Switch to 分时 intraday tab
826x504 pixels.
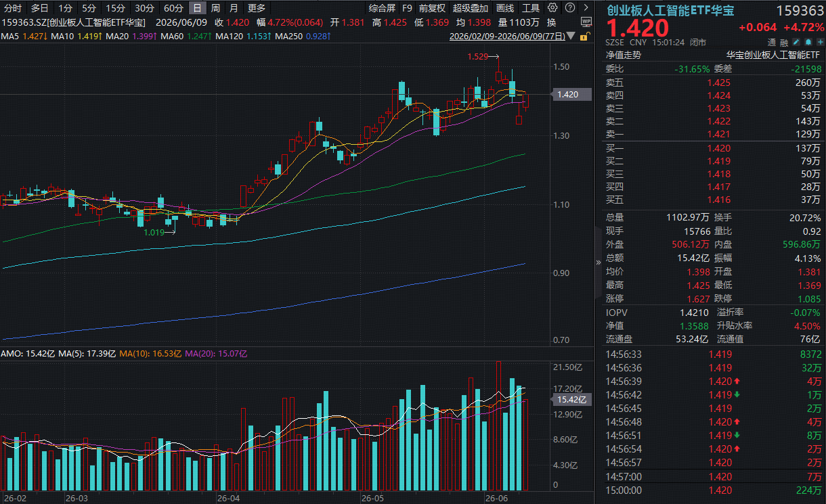(13, 8)
